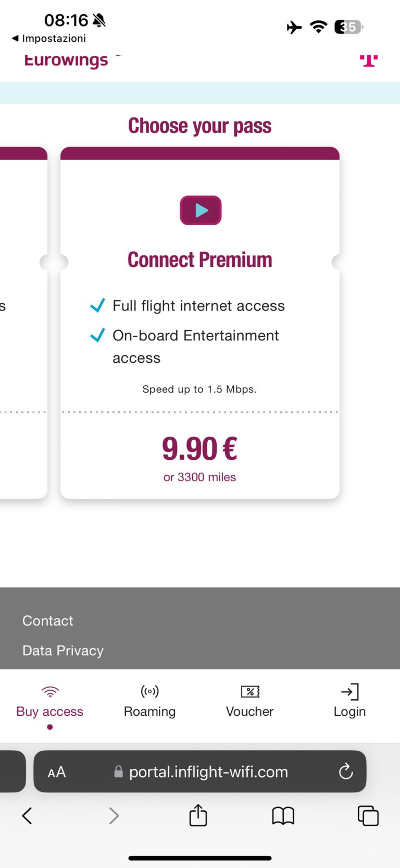Viewport: 400px width, 868px height.
Task: Tap the portal.inflight-wifi.com address field
Action: coord(208,772)
